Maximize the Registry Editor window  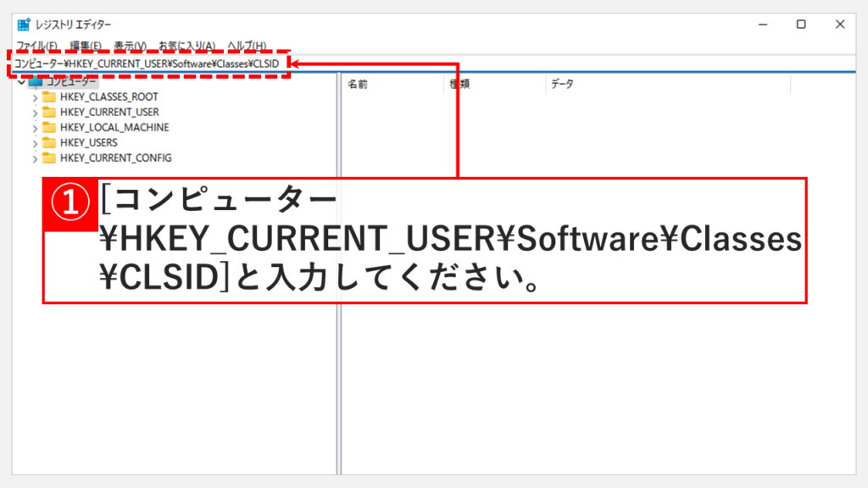(801, 25)
